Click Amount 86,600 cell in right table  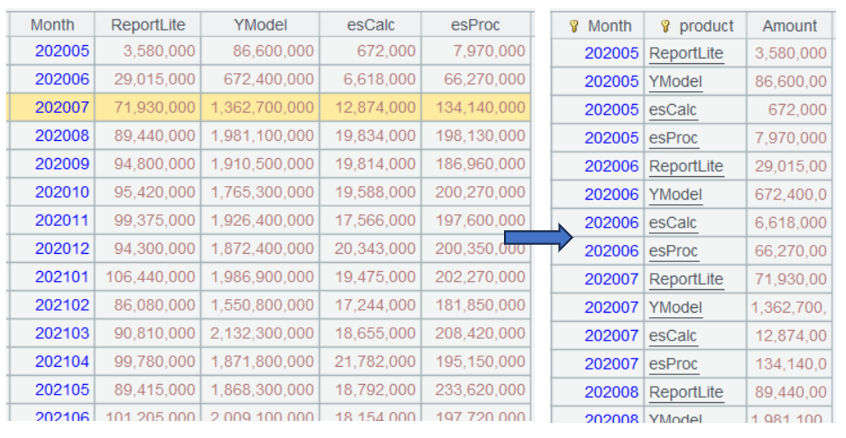click(791, 81)
